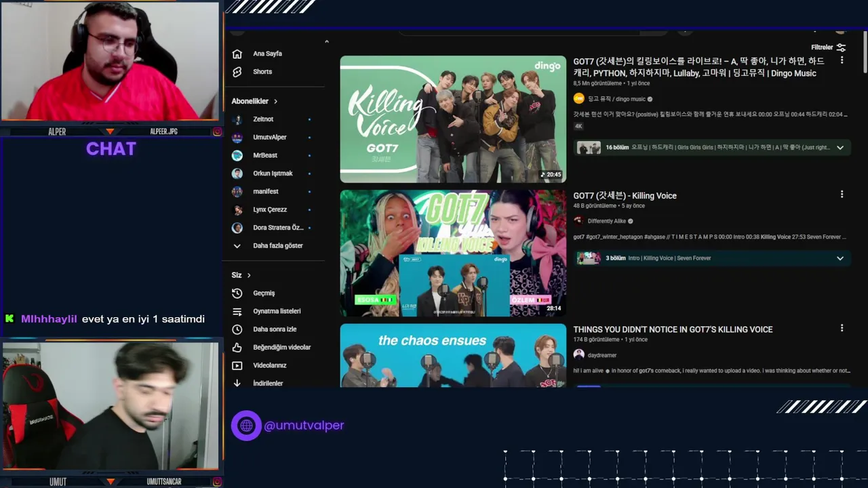Click the 28:14 duration badge

click(x=553, y=308)
